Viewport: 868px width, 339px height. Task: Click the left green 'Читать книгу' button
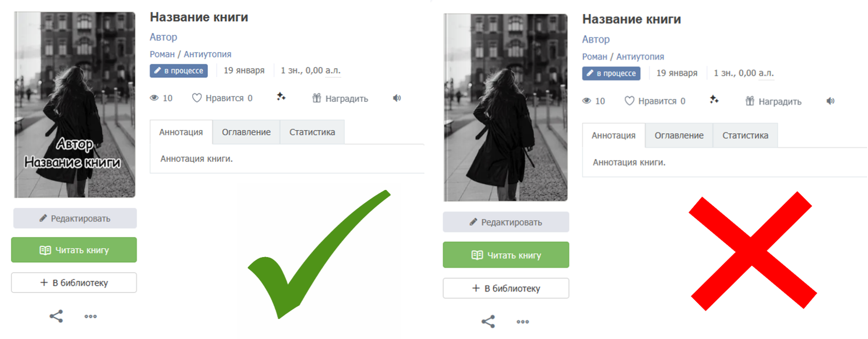74,250
